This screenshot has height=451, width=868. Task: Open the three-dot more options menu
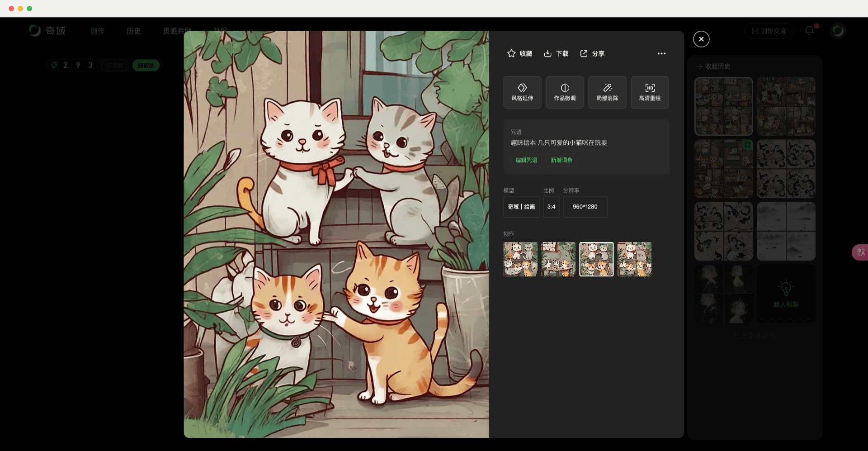(661, 53)
